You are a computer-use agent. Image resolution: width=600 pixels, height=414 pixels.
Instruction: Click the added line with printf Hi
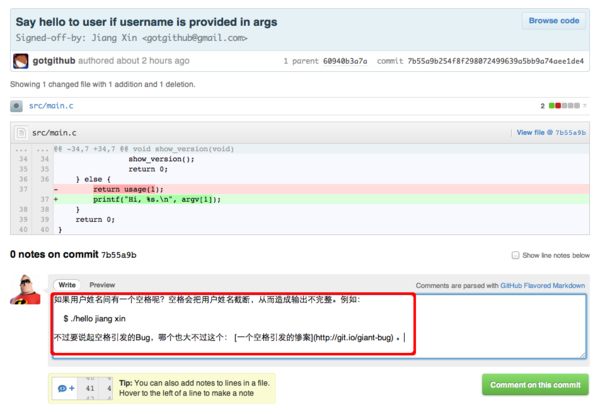321,199
